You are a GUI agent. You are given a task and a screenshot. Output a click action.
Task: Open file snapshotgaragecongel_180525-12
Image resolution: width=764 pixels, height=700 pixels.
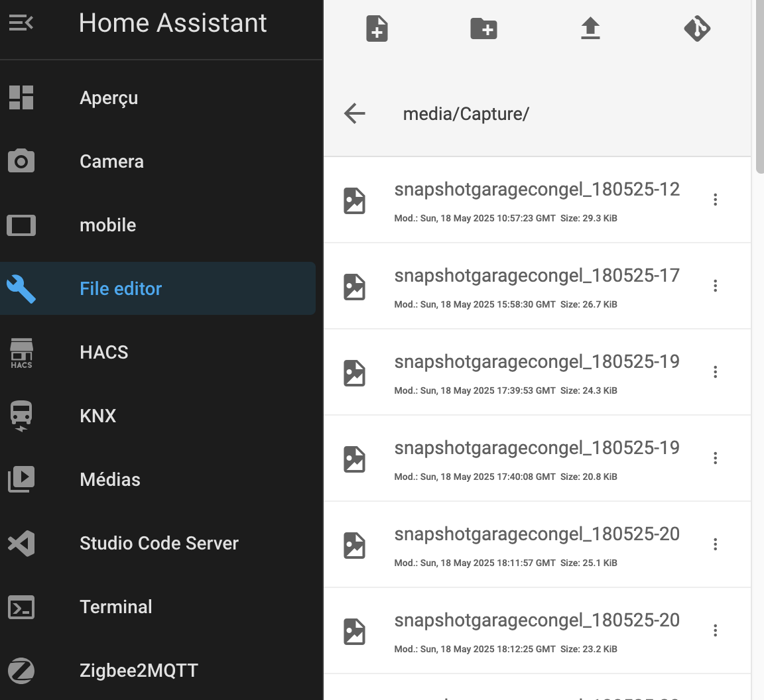(537, 200)
